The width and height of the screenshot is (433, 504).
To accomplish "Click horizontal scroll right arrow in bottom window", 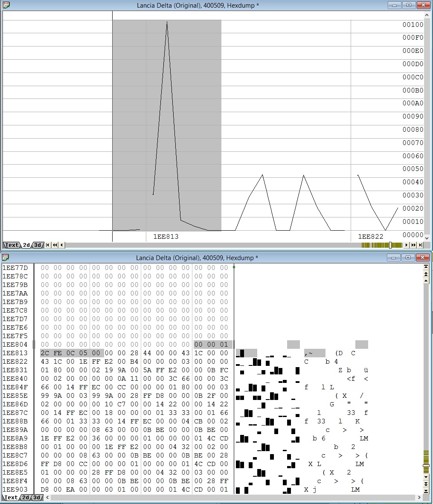I will [x=419, y=497].
